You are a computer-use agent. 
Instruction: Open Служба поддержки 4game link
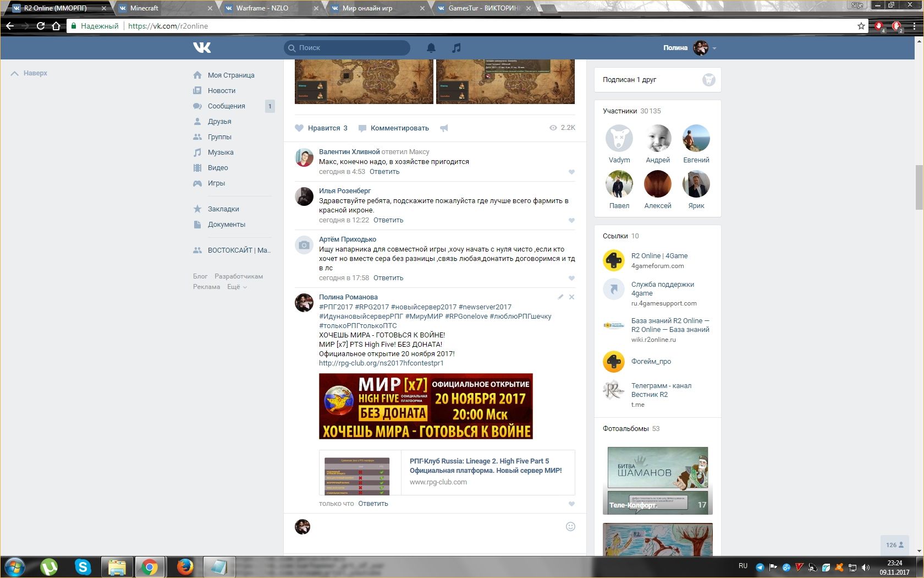coord(663,289)
